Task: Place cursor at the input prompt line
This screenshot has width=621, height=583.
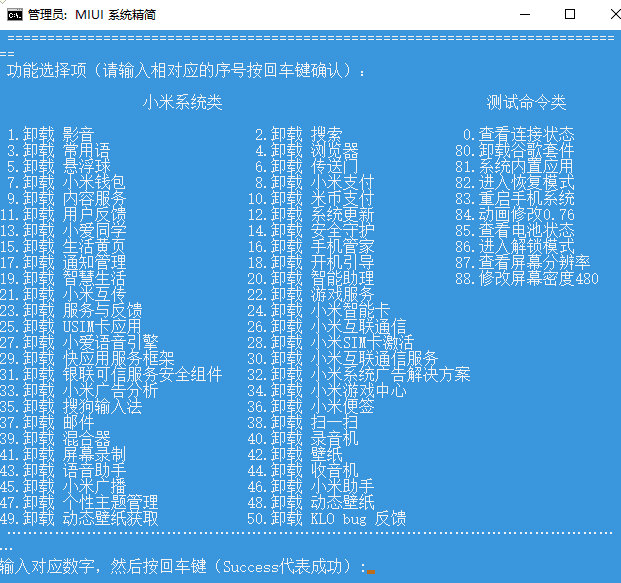Action: point(187,566)
